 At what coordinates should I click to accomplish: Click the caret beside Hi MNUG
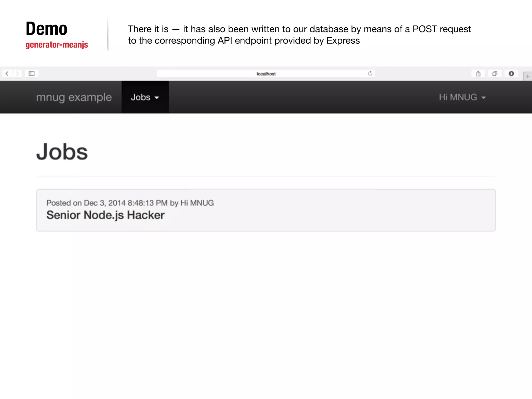(x=483, y=98)
